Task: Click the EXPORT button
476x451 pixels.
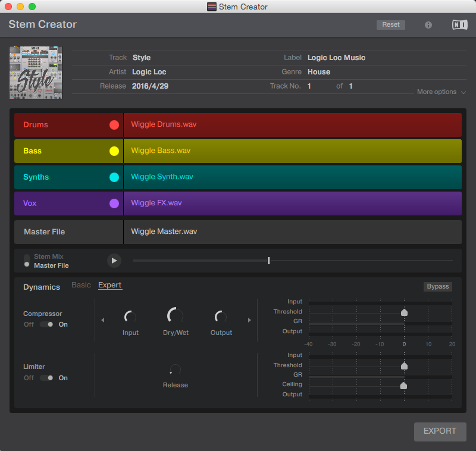Action: click(440, 431)
